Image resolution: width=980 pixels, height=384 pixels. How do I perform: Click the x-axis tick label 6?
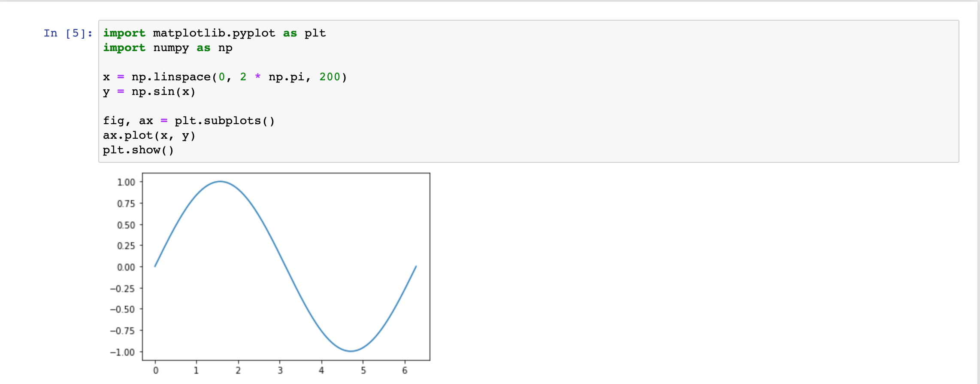tap(405, 370)
